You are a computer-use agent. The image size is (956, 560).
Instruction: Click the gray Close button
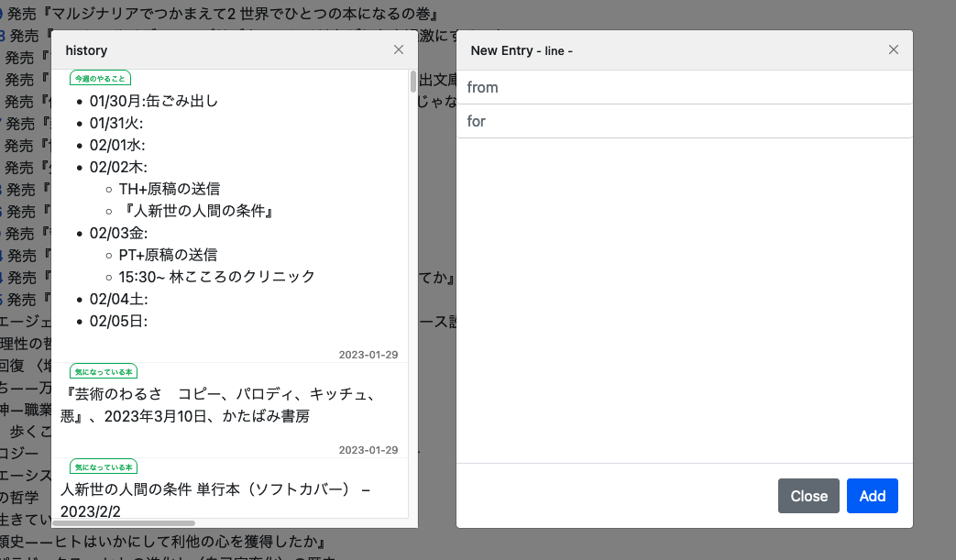[x=808, y=496]
